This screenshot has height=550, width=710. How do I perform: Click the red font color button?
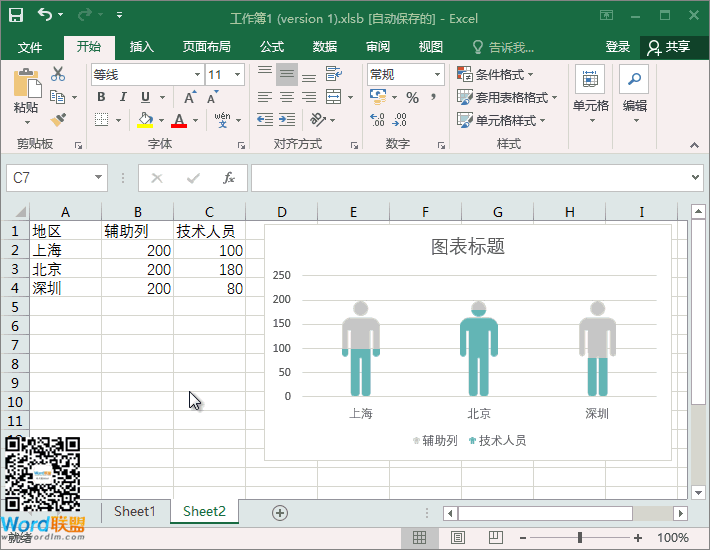pos(179,120)
